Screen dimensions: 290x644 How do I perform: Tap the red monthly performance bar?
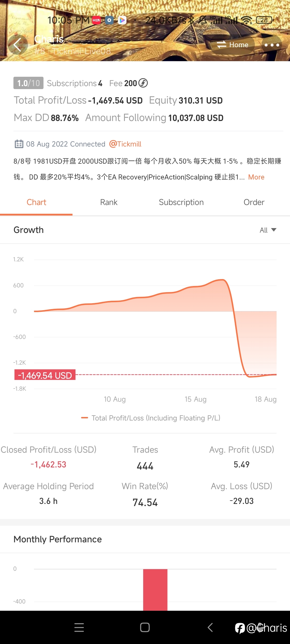[x=155, y=590]
